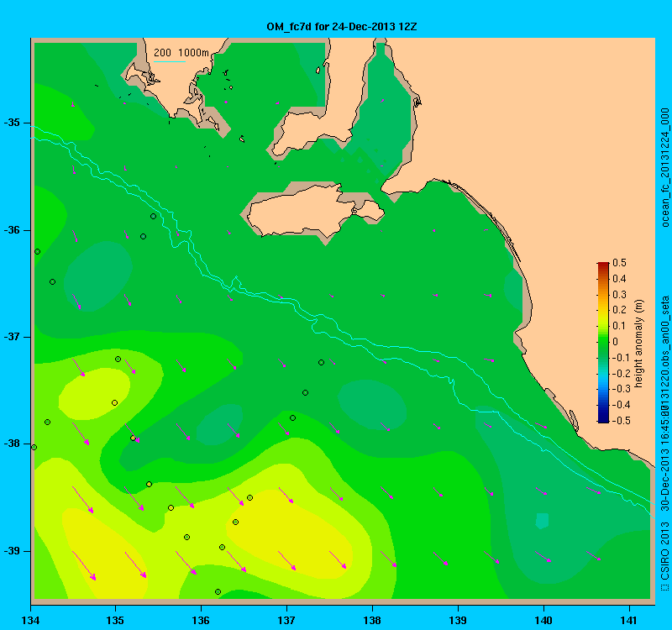The image size is (672, 630).
Task: Click the cyan line sample under '200 1000m'
Action: pyautogui.click(x=170, y=61)
